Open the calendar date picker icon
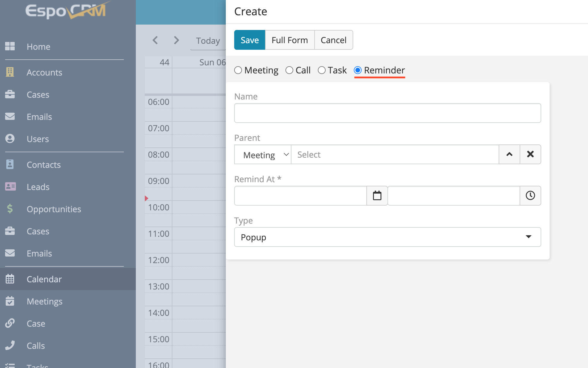 point(377,196)
